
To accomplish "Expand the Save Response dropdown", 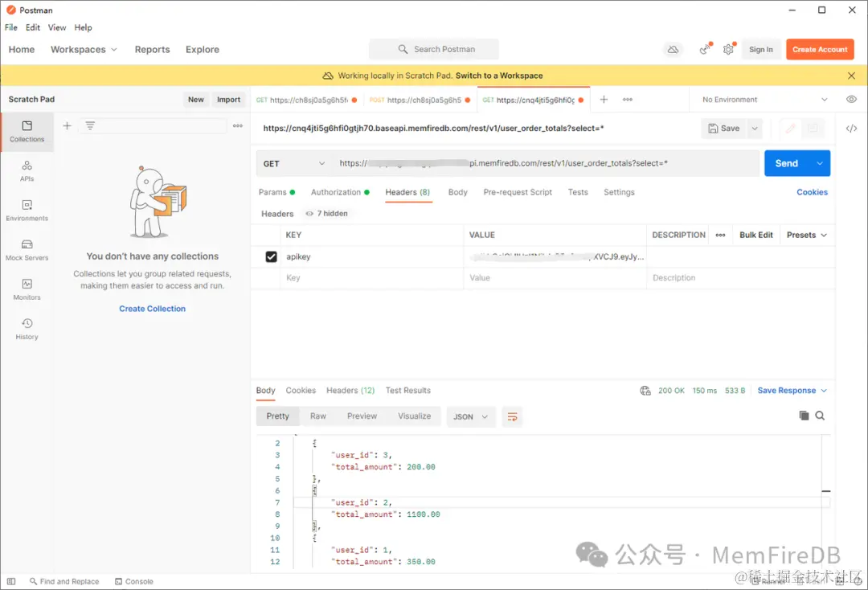I will 824,391.
